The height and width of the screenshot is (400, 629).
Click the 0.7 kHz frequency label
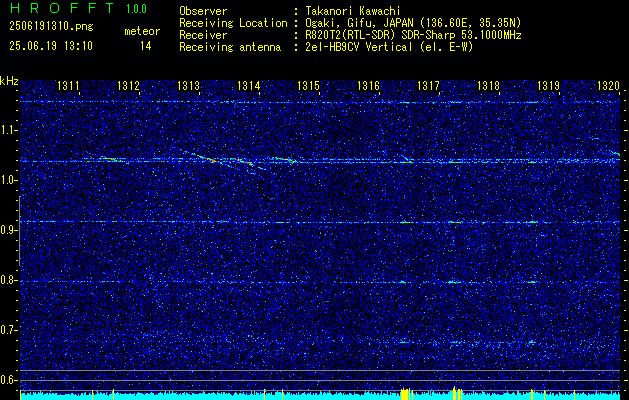(8, 330)
